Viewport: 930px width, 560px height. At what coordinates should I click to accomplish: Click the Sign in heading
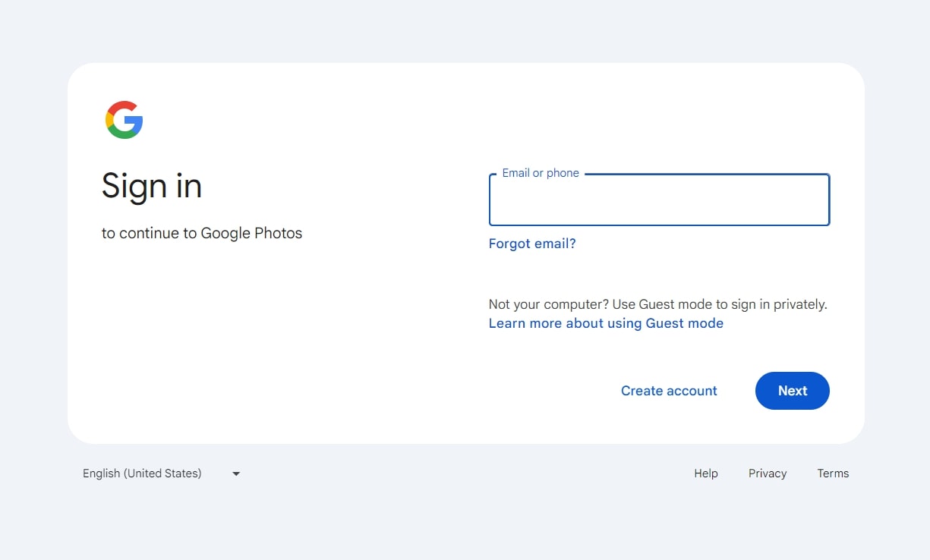point(151,186)
